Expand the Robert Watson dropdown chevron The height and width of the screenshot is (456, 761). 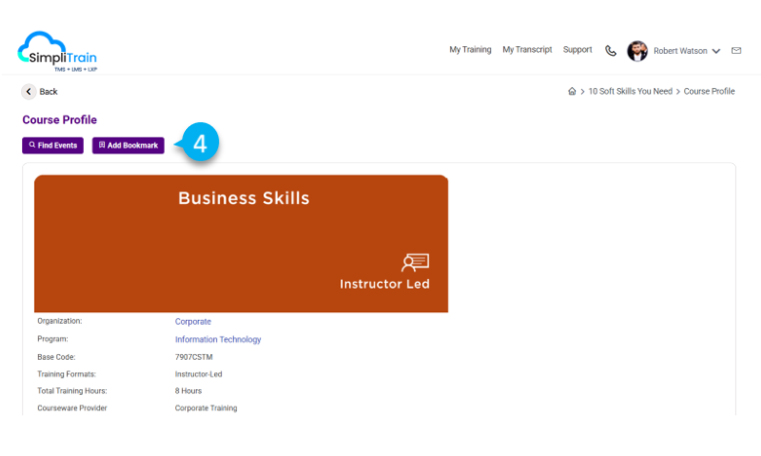click(716, 52)
